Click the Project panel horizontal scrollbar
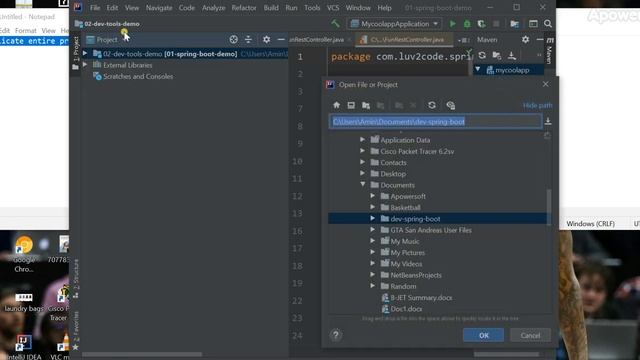640x360 pixels. click(142, 354)
